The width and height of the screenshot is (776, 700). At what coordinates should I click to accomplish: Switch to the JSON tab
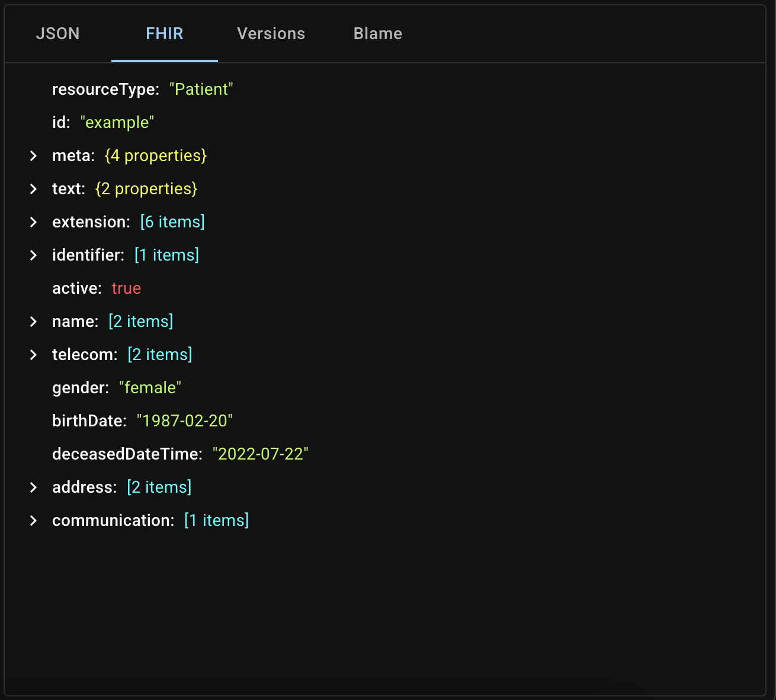click(x=58, y=34)
